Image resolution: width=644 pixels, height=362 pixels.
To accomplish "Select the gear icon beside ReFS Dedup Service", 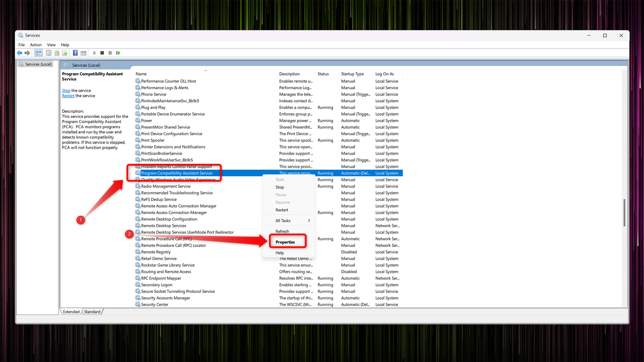I will coord(138,199).
